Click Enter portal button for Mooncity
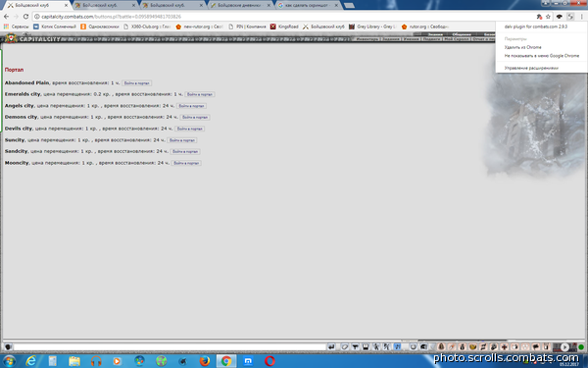 pos(186,163)
